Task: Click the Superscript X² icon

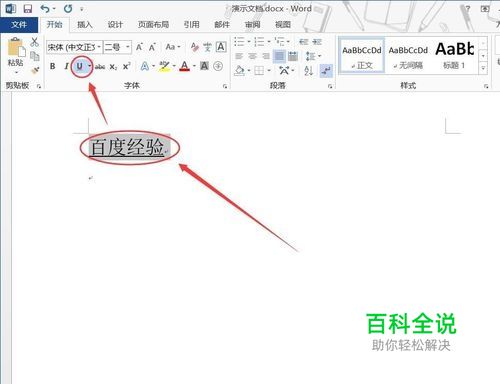Action: click(127, 66)
